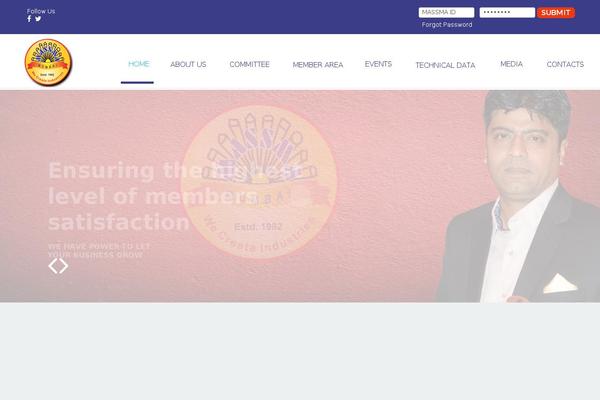
Task: Open the Facebook page icon
Action: [x=29, y=19]
